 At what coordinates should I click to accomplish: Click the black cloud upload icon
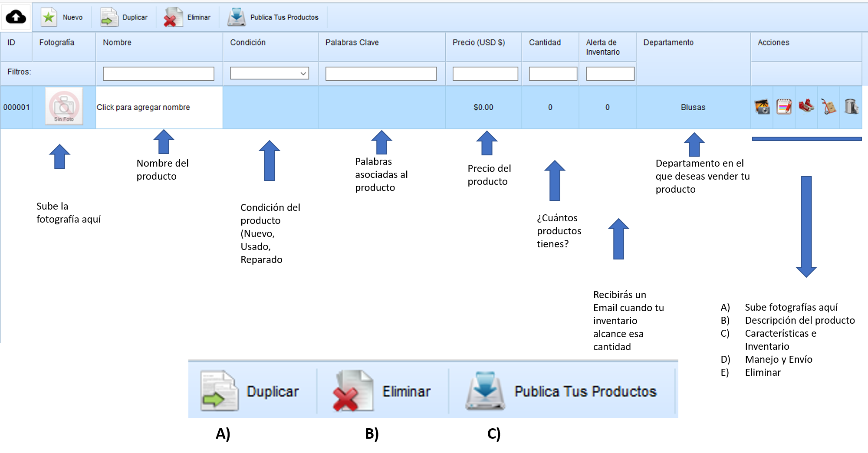16,17
